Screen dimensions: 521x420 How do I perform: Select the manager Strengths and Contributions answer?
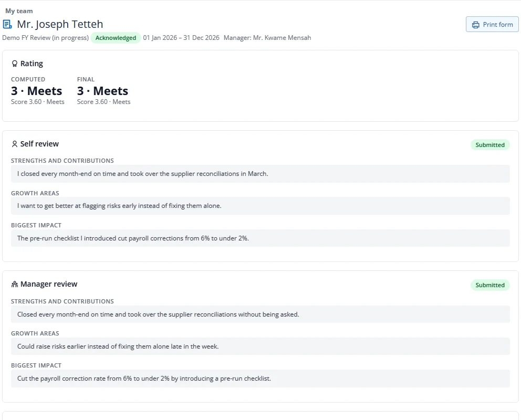click(x=260, y=314)
